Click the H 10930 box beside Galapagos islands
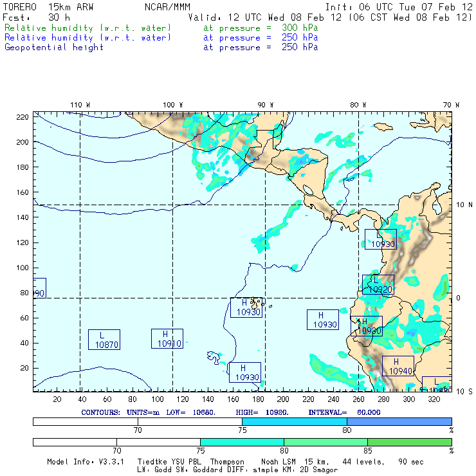 coord(246,307)
